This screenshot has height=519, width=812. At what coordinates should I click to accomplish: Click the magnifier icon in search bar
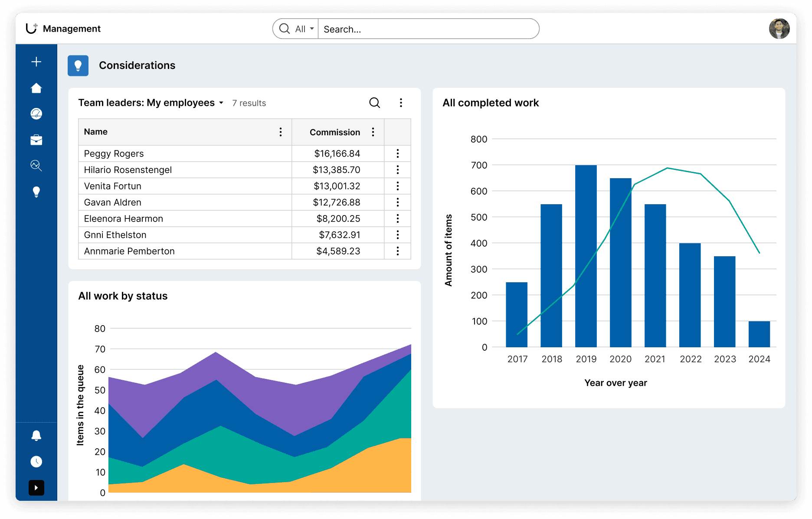click(285, 29)
